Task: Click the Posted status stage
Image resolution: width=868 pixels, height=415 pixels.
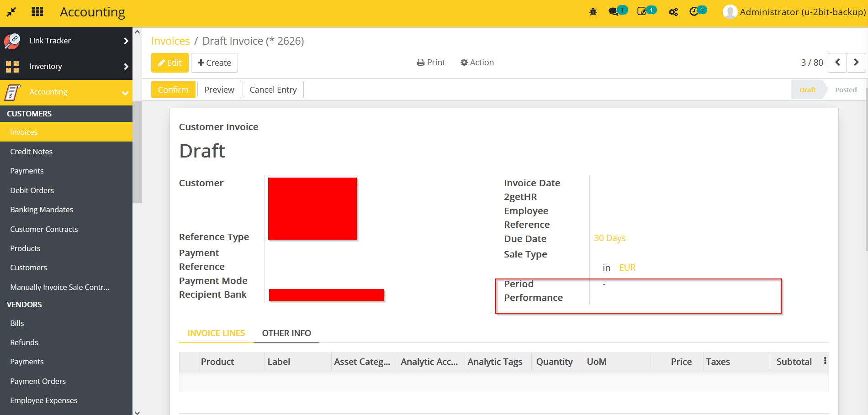Action: [x=846, y=90]
